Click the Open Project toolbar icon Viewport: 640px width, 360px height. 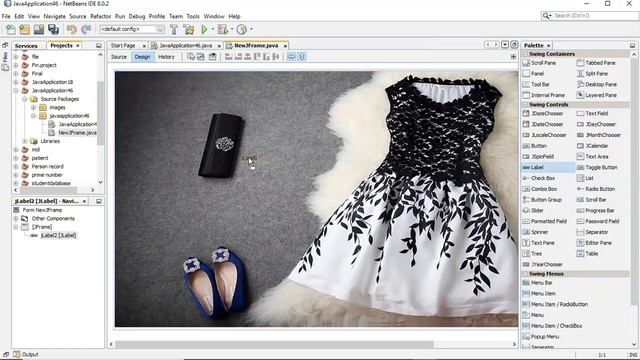click(x=39, y=29)
